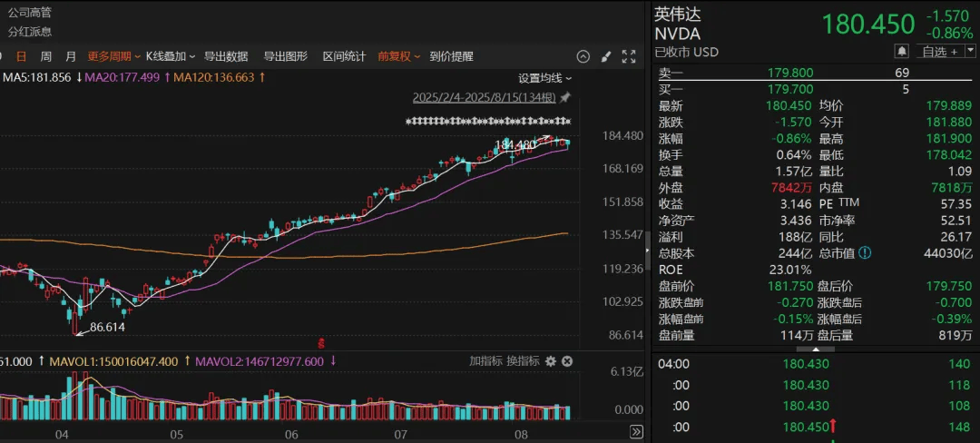Image resolution: width=980 pixels, height=443 pixels.
Task: Click the pin icon beside date range
Action: [565, 97]
